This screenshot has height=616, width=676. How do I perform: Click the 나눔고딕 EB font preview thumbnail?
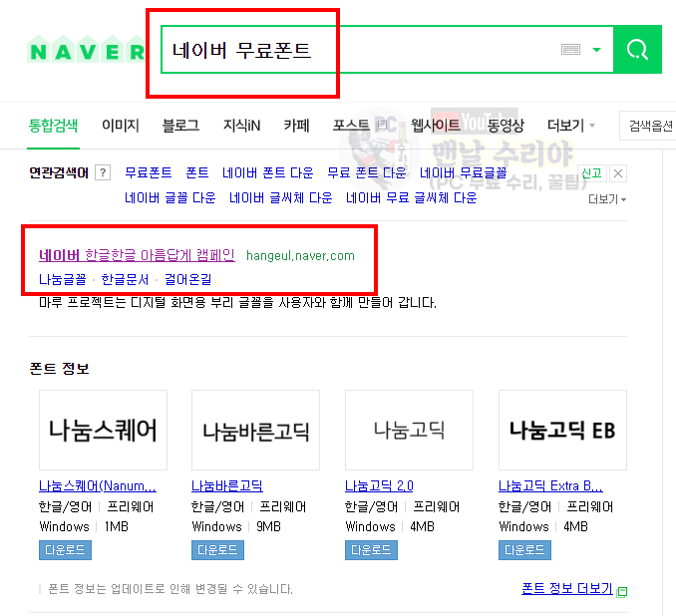coord(562,430)
